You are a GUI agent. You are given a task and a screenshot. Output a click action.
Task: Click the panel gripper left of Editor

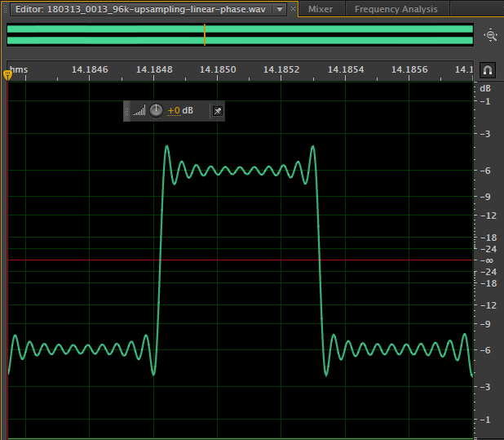click(6, 9)
